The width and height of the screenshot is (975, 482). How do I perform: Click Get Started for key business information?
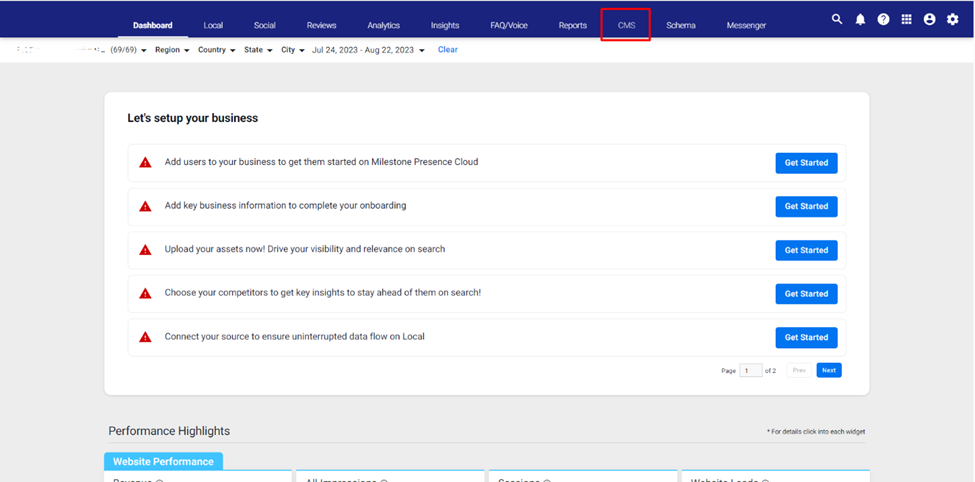pyautogui.click(x=806, y=206)
